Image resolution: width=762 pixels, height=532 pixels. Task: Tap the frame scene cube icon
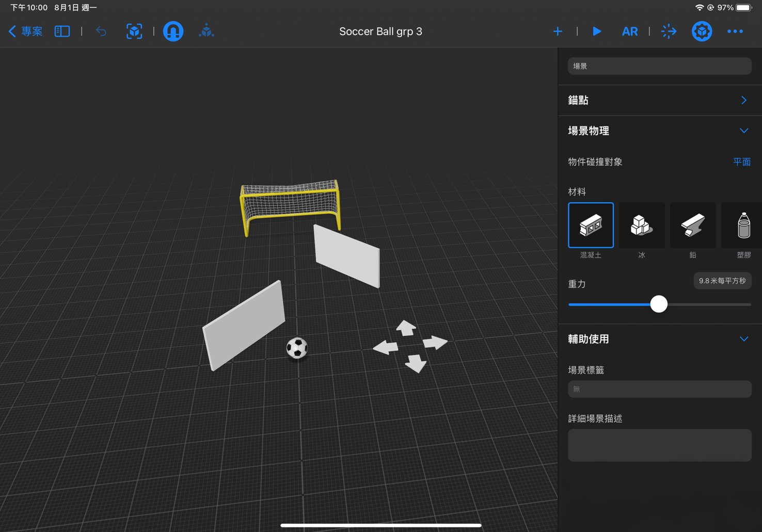[134, 31]
